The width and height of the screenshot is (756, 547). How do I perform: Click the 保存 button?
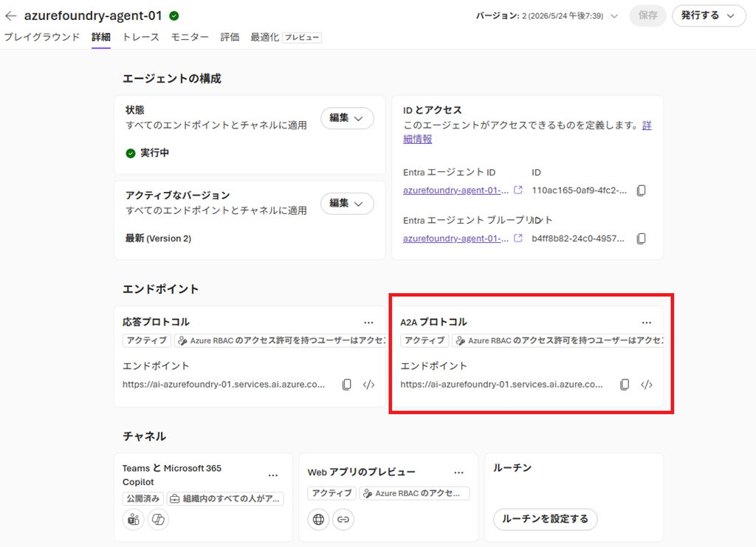648,16
